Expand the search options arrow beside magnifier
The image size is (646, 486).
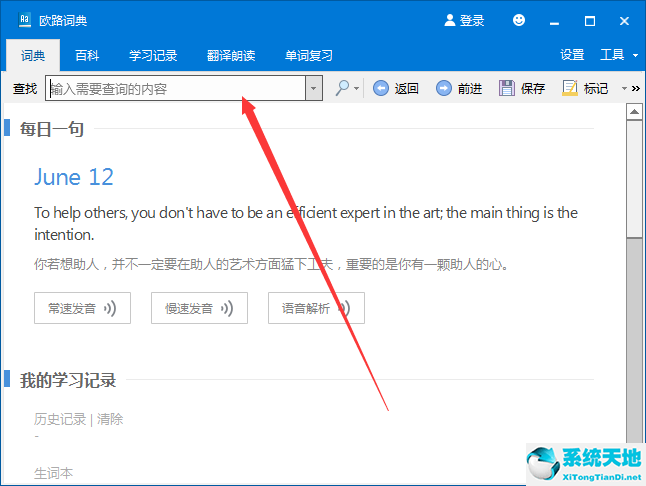(356, 88)
